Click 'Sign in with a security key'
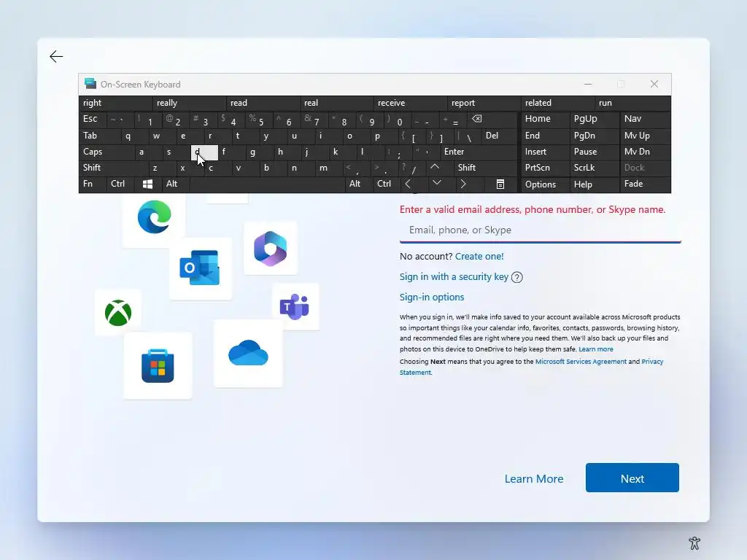This screenshot has width=747, height=560. [x=454, y=276]
